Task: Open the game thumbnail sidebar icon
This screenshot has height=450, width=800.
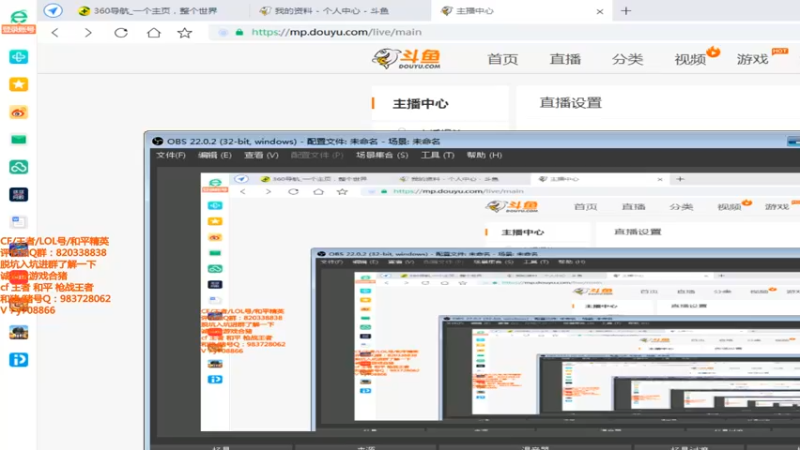Action: pyautogui.click(x=18, y=333)
